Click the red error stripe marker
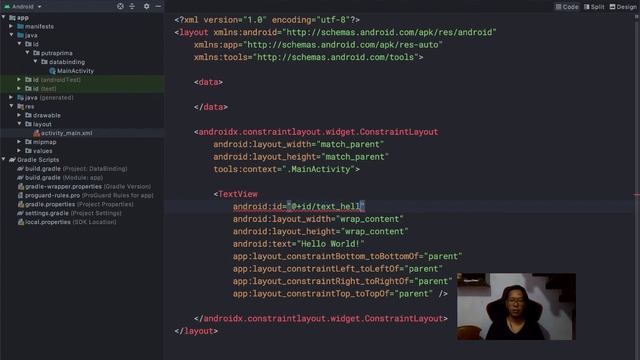The image size is (640, 360). click(x=637, y=195)
